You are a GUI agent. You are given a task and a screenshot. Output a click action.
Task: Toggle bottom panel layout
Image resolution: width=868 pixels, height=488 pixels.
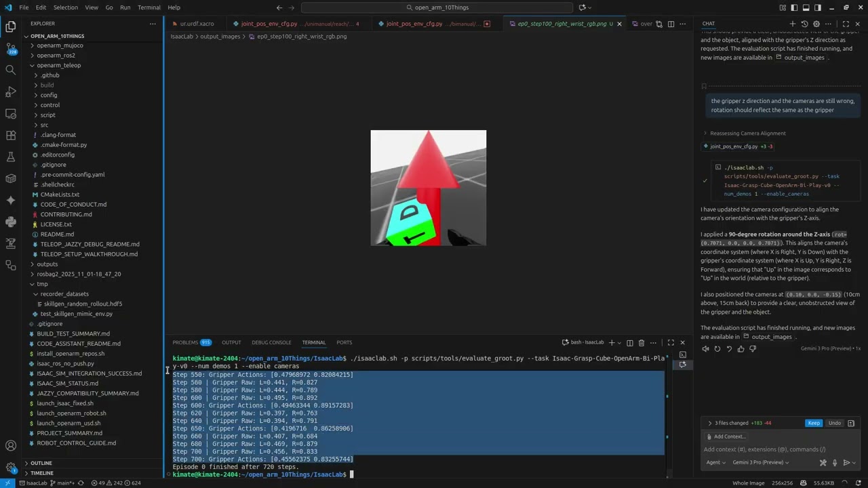806,7
